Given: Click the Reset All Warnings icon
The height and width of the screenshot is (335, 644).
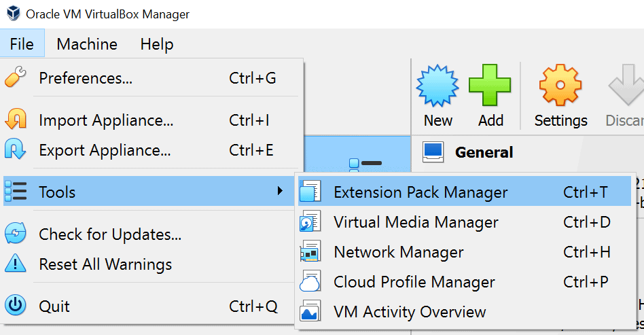Looking at the screenshot, I should pos(15,264).
